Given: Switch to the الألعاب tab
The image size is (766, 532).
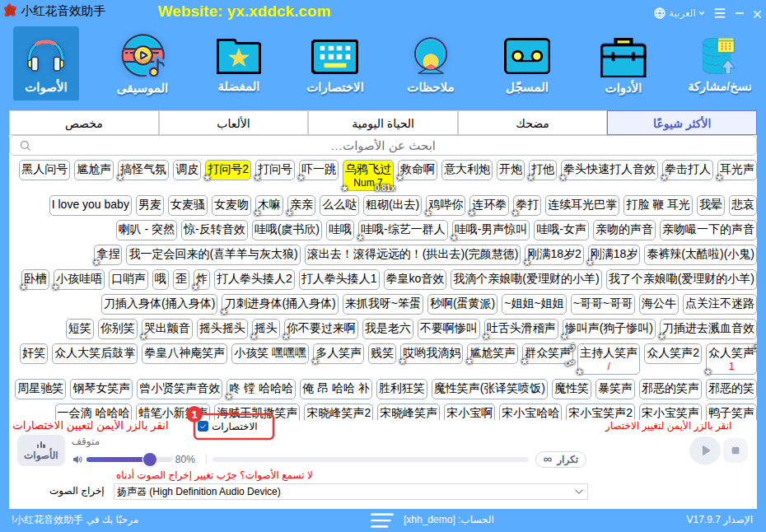Looking at the screenshot, I should pyautogui.click(x=233, y=123).
